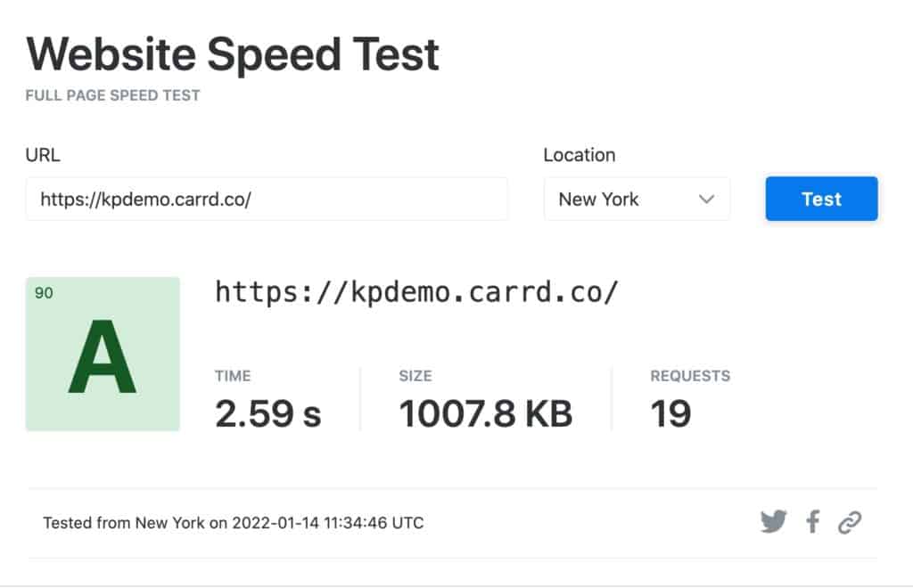Share results on Facebook
Image resolution: width=913 pixels, height=588 pixels.
[812, 523]
